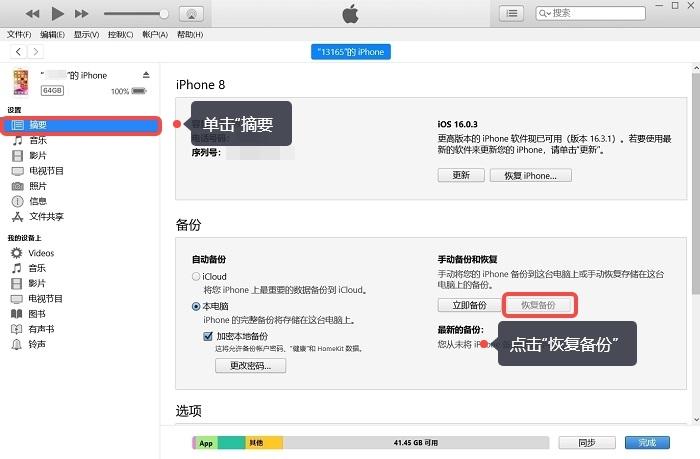Click the iPhone 8 heading
This screenshot has height=459, width=700.
tap(200, 85)
